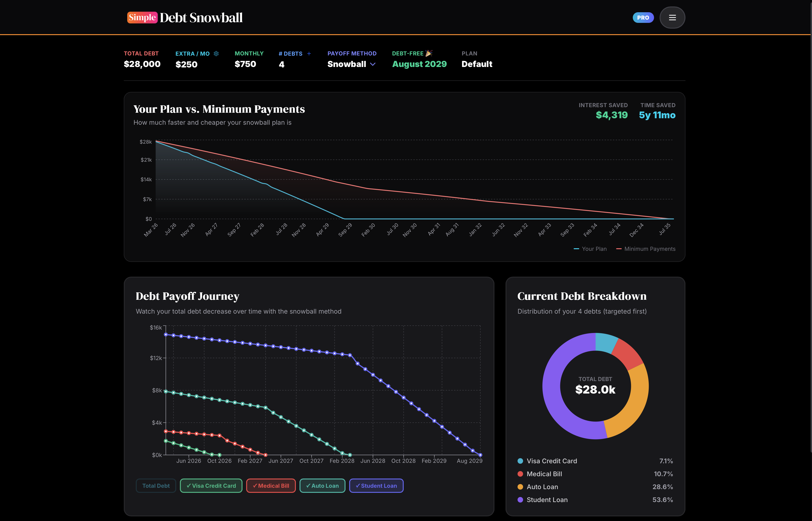Select the Visa Credit Card filter chip
Viewport: 812px width, 521px height.
211,485
